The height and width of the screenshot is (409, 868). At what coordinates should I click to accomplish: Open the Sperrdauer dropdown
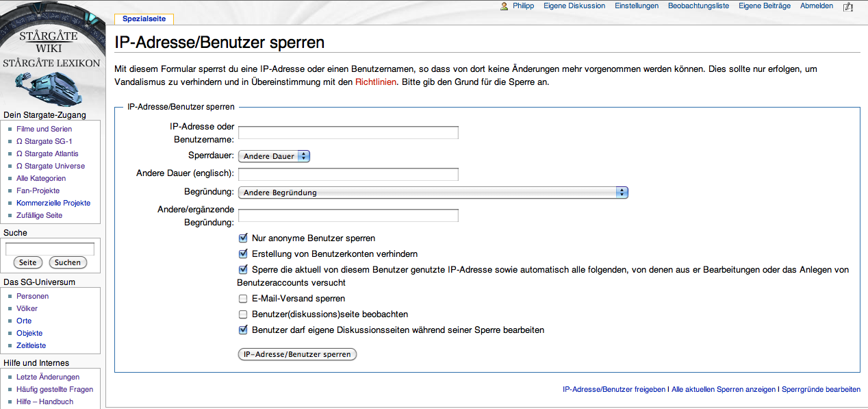[274, 156]
